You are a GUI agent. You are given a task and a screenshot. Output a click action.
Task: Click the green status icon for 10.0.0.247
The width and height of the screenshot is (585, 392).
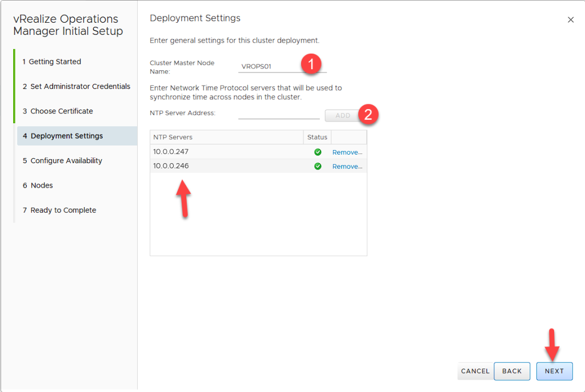tap(318, 152)
